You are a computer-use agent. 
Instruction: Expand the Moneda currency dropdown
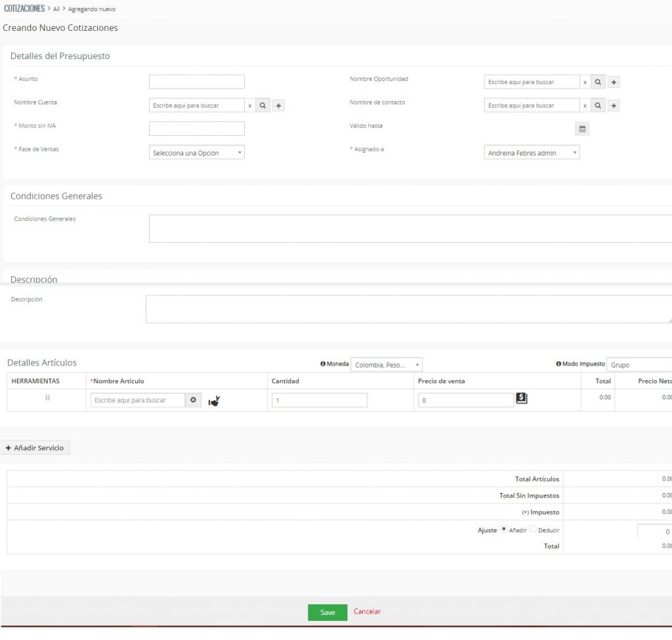(x=387, y=365)
